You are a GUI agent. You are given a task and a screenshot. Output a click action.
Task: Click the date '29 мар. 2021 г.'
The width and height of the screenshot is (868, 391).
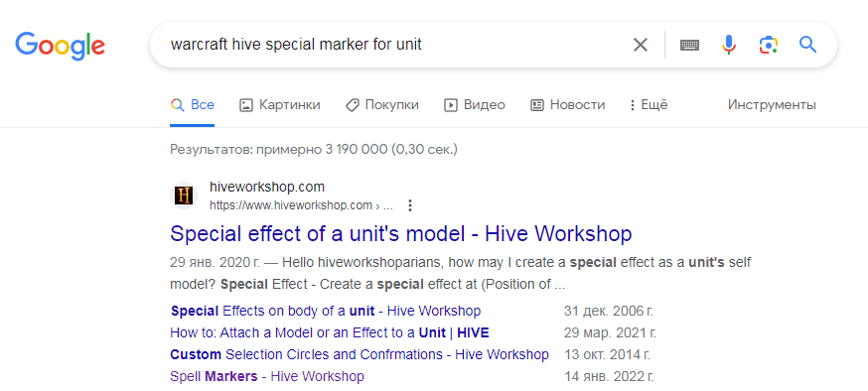[x=610, y=332]
